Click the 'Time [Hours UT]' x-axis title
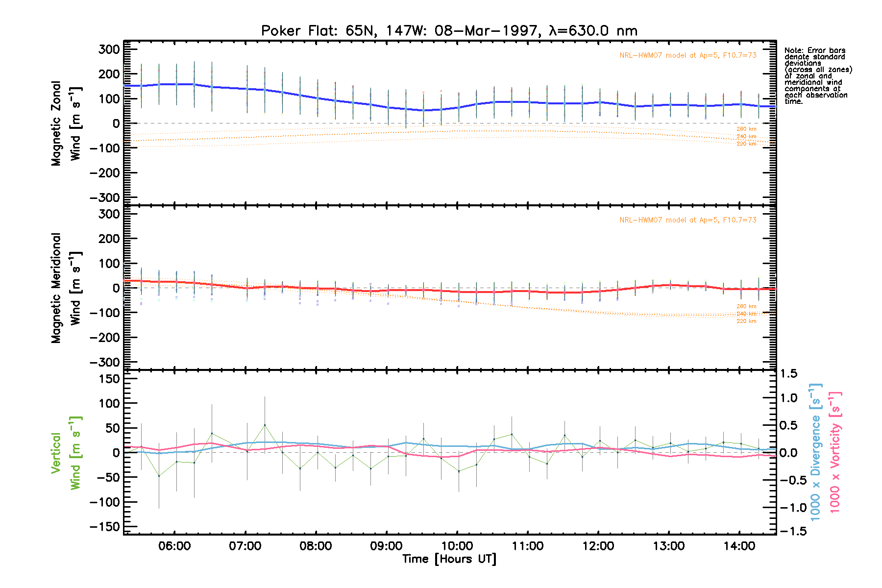Viewport: 882px width, 588px height. [x=449, y=559]
